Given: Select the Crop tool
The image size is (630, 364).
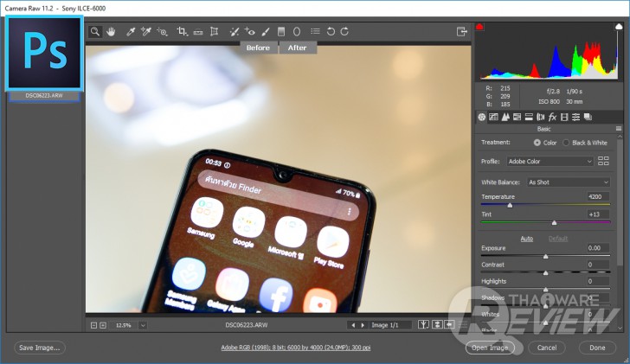Looking at the screenshot, I should click(182, 31).
